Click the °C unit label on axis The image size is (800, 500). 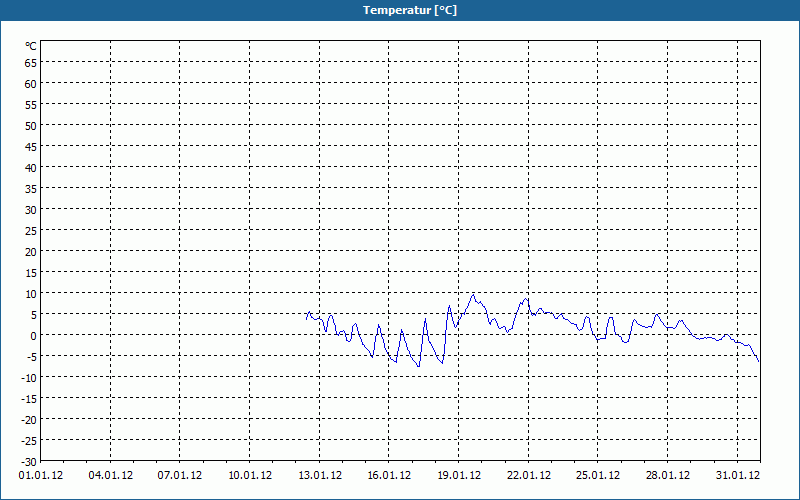[31, 46]
